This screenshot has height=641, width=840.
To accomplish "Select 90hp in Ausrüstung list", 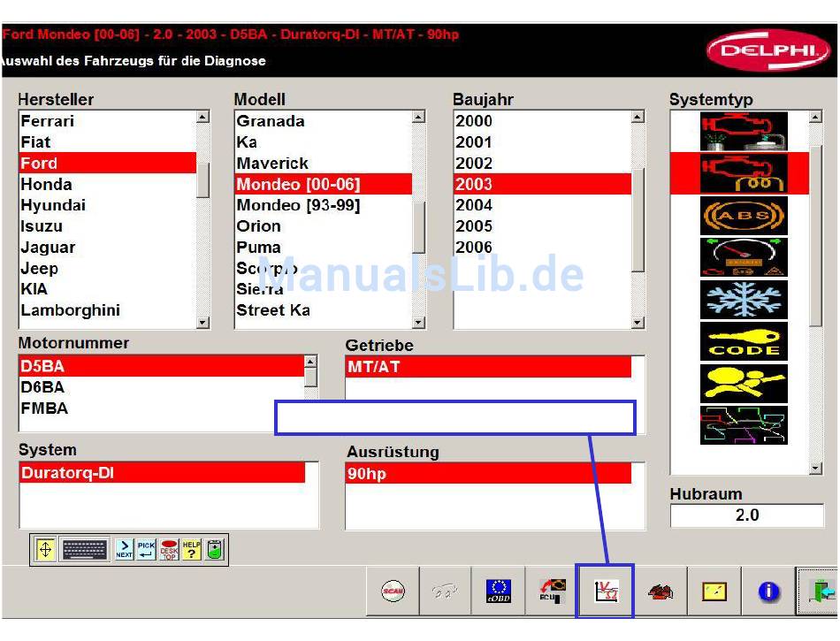I will pos(489,473).
